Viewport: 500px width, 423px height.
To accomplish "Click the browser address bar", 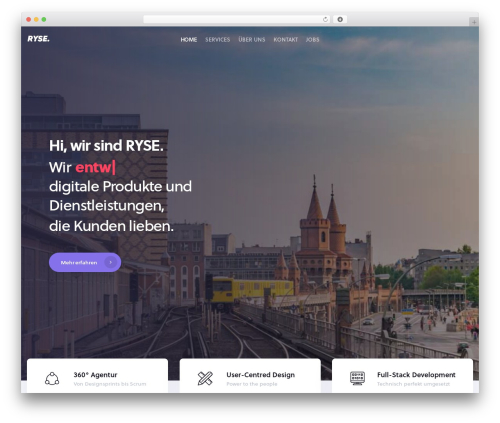I will (x=237, y=19).
